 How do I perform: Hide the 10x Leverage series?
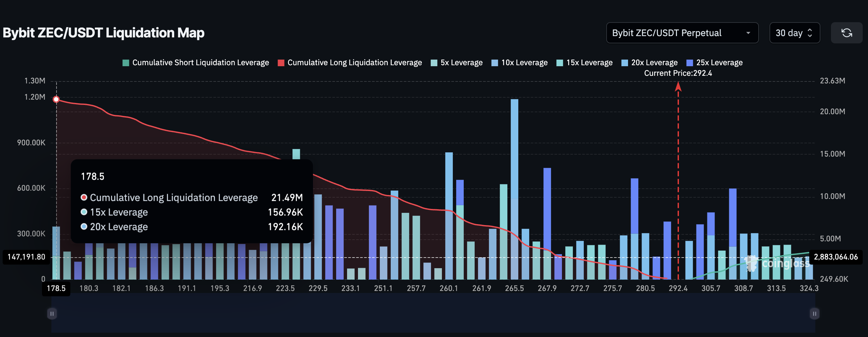tap(519, 63)
